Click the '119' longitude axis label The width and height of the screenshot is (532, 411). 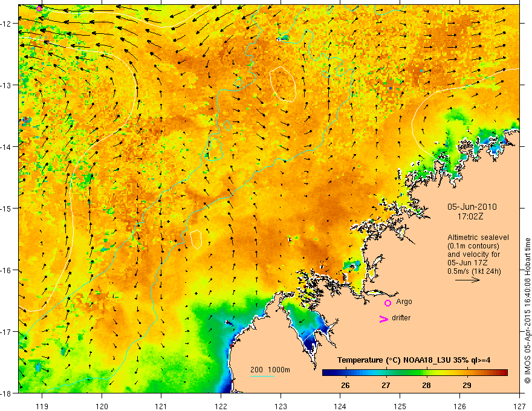click(42, 406)
